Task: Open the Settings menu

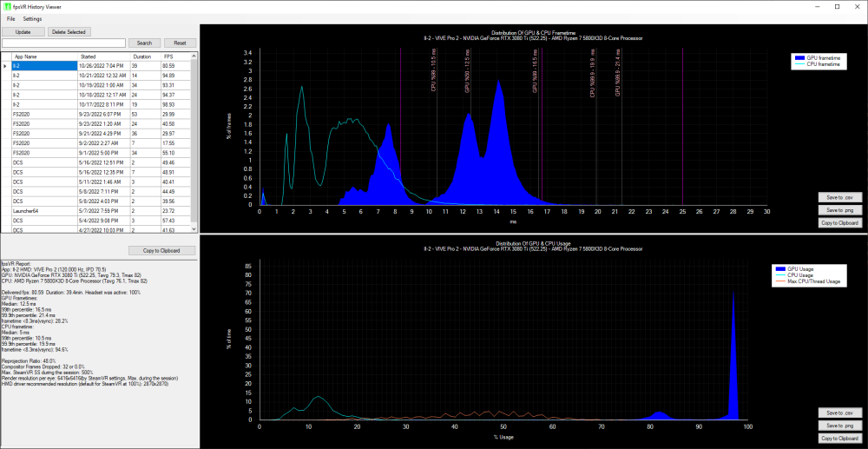Action: 32,18
